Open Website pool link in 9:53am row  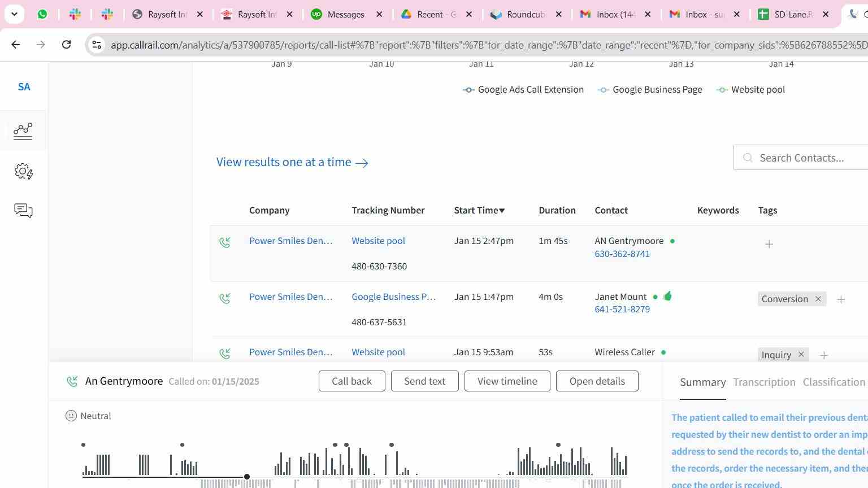(x=378, y=352)
